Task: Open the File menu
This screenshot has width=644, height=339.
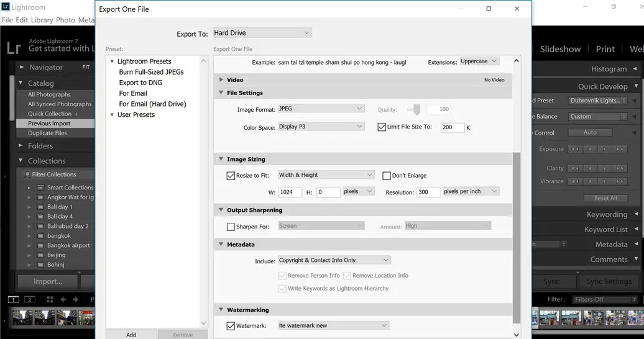Action: [x=7, y=20]
